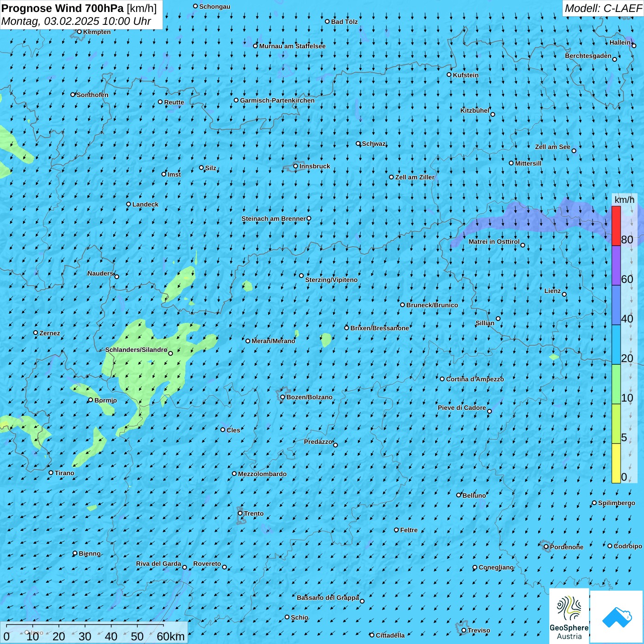The width and height of the screenshot is (644, 644).
Task: Click the Lienz city marker
Action: click(564, 294)
